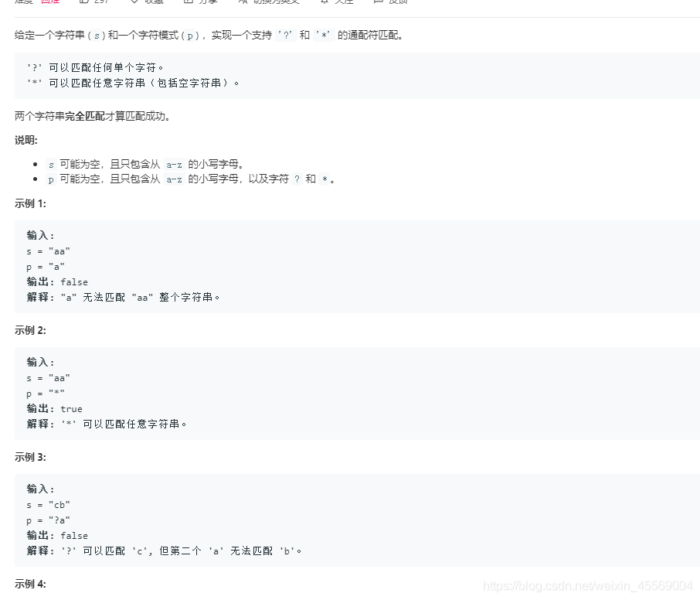The width and height of the screenshot is (700, 600).
Task: Click inline code 'p' in the problem statement
Action: tap(190, 36)
